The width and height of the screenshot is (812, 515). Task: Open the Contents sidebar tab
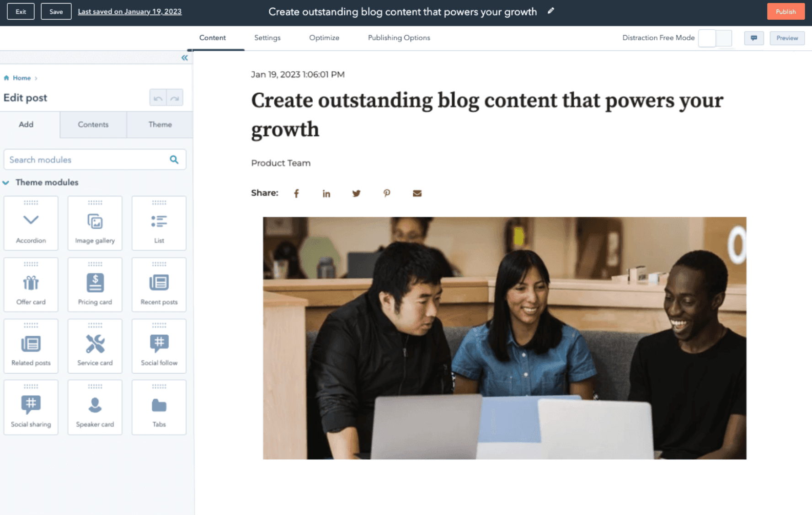[93, 124]
